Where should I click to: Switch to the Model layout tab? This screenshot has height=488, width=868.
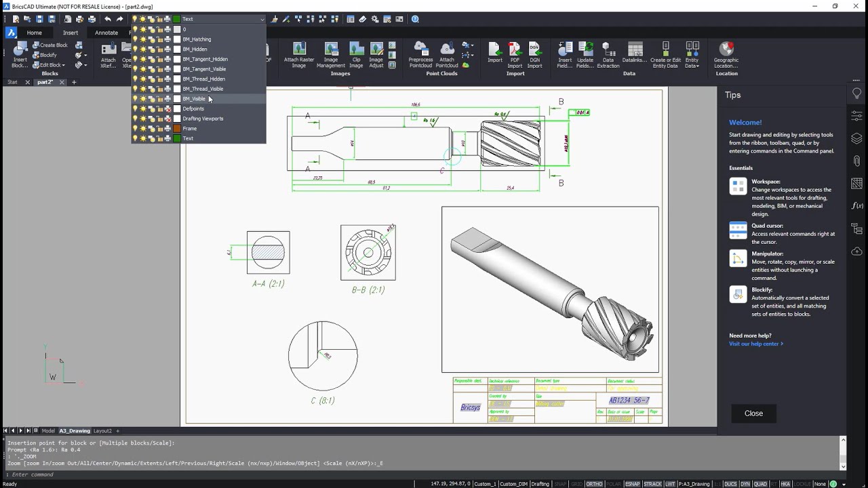coord(48,430)
